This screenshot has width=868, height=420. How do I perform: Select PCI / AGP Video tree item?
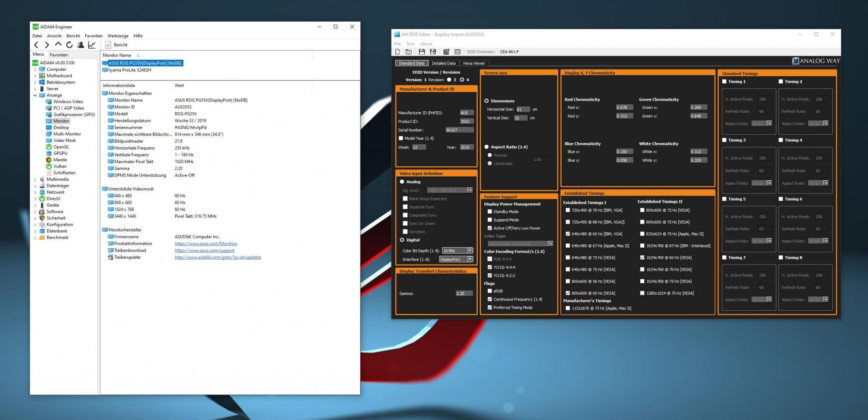pos(69,108)
